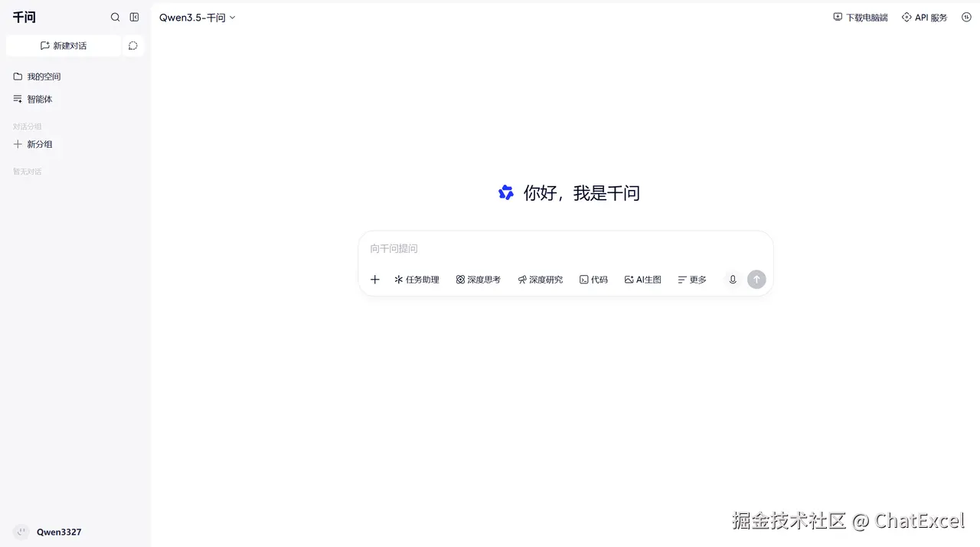The width and height of the screenshot is (980, 547).
Task: Enable 深度研究 mode
Action: (x=540, y=280)
